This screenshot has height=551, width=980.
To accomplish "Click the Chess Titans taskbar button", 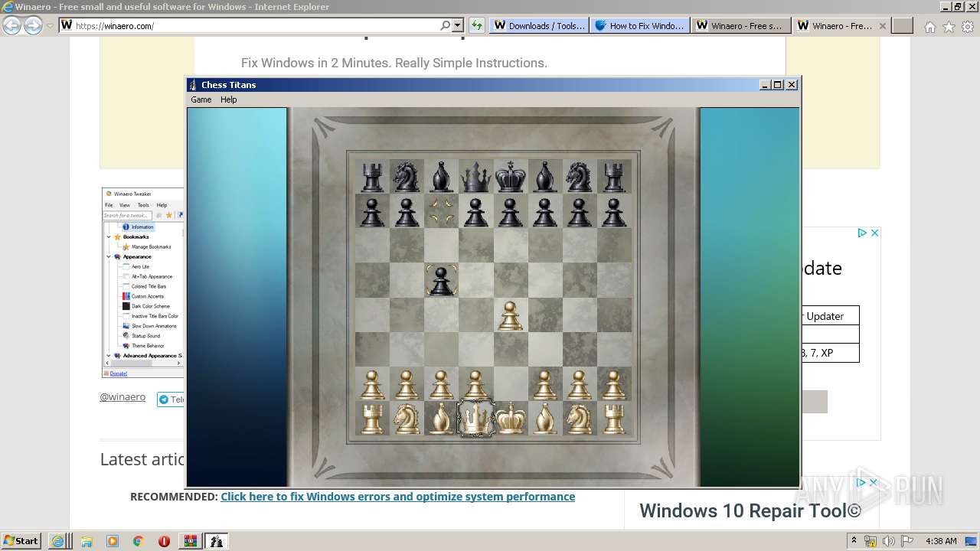I will 217,541.
